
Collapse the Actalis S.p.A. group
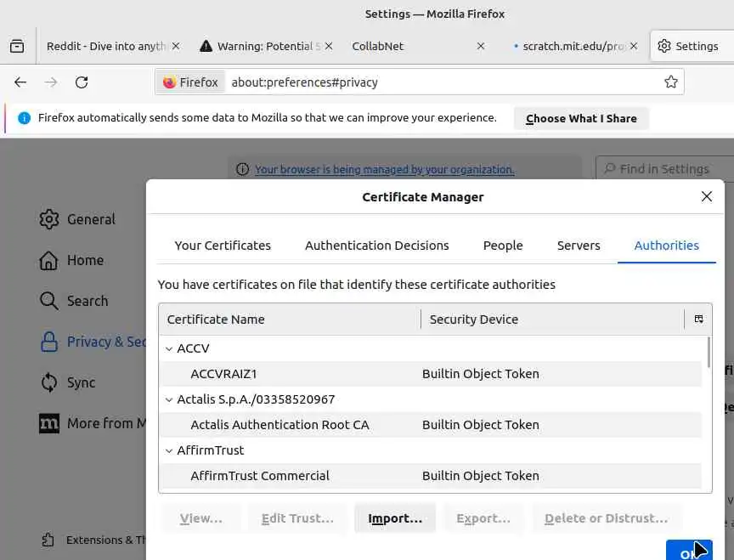point(169,399)
